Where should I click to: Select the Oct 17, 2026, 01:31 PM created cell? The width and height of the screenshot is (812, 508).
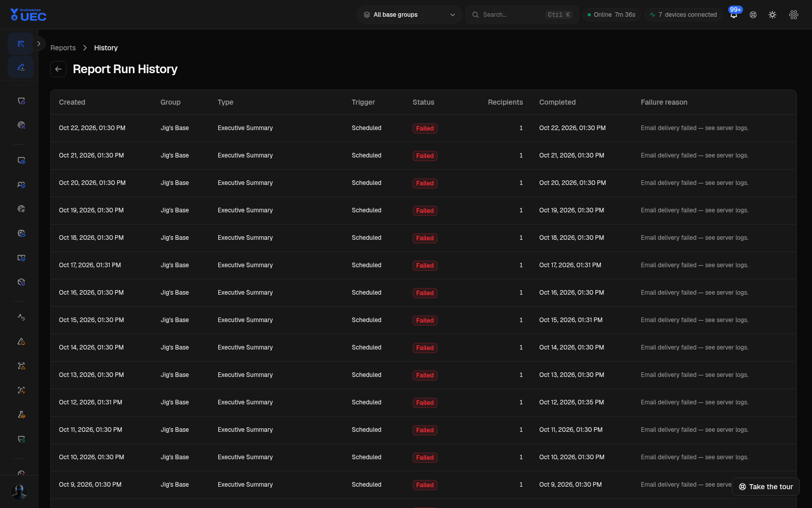90,265
